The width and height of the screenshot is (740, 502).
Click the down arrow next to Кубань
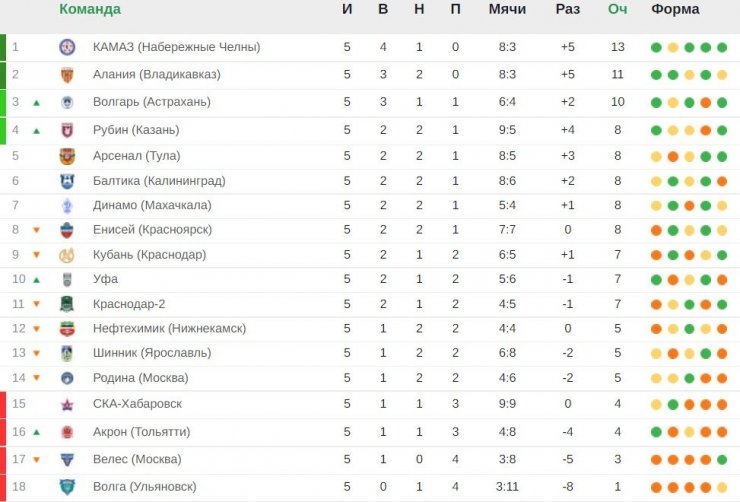pyautogui.click(x=36, y=255)
